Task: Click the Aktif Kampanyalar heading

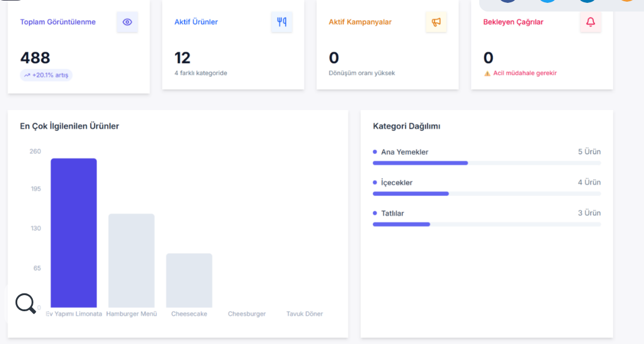Action: pos(360,22)
